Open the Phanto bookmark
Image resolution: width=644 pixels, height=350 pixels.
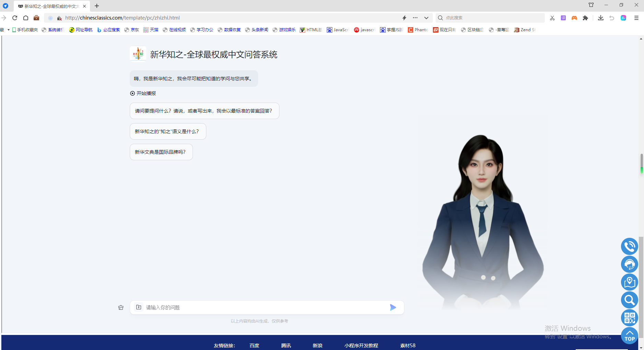tap(418, 30)
